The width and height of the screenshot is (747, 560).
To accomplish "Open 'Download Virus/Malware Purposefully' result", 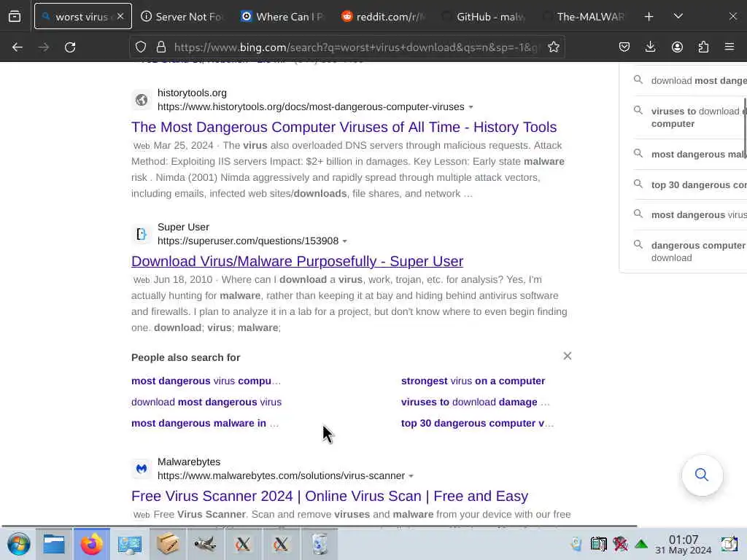I will [x=298, y=262].
